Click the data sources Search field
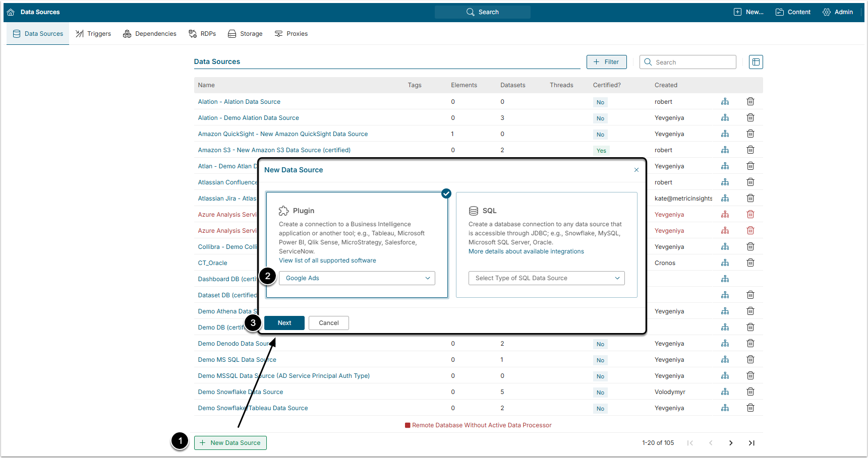This screenshot has height=458, width=868. click(687, 62)
